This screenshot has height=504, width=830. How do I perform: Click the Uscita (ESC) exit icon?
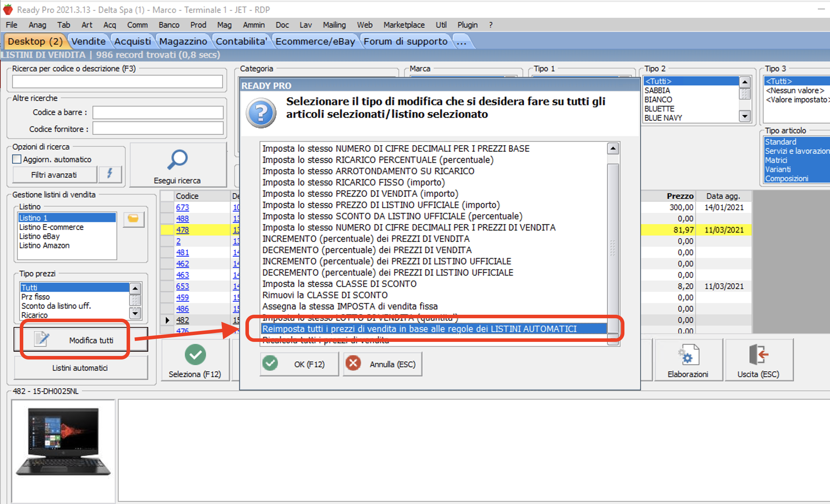click(758, 361)
